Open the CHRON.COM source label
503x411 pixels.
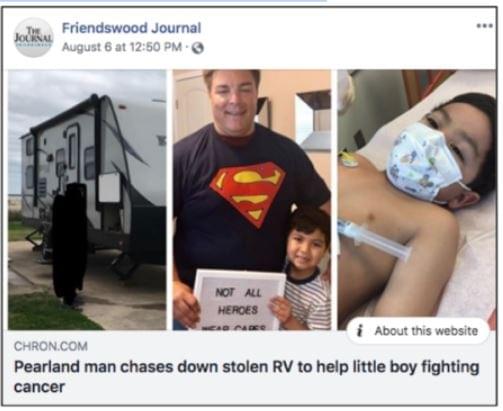tap(51, 346)
